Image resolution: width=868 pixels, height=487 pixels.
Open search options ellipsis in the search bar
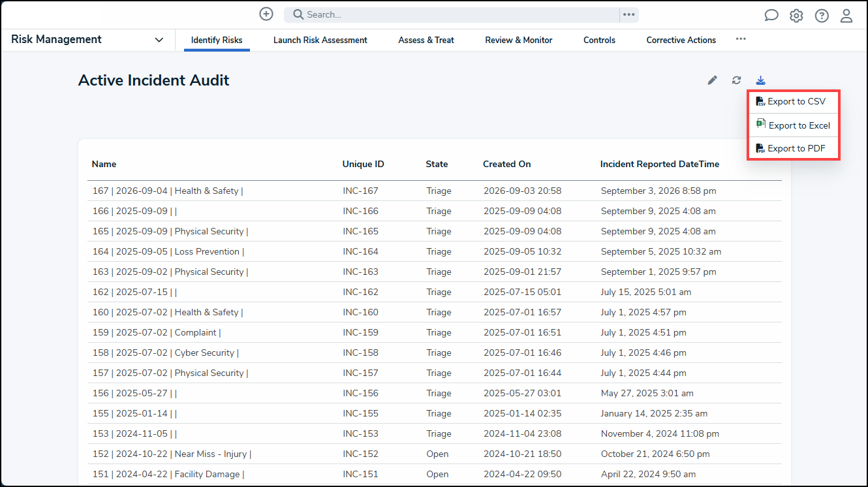(x=628, y=14)
